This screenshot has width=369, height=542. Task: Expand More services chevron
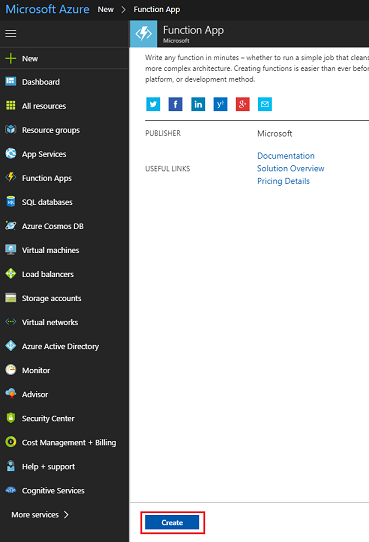pyautogui.click(x=66, y=515)
